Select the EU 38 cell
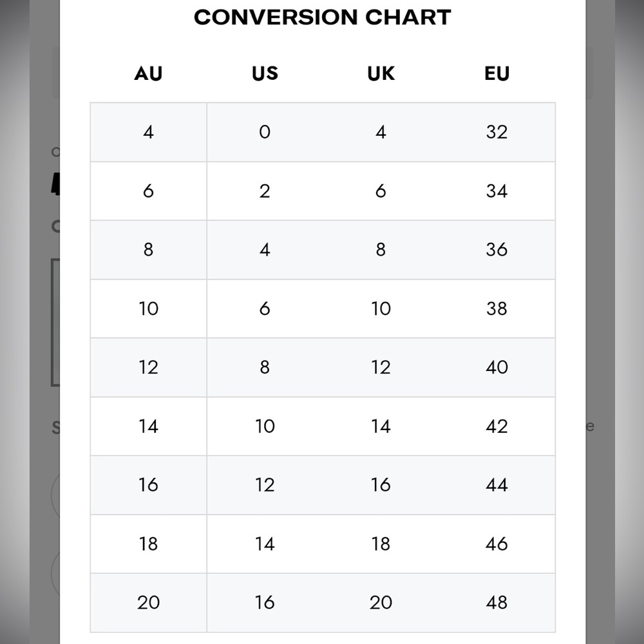This screenshot has height=644, width=644. pyautogui.click(x=497, y=308)
